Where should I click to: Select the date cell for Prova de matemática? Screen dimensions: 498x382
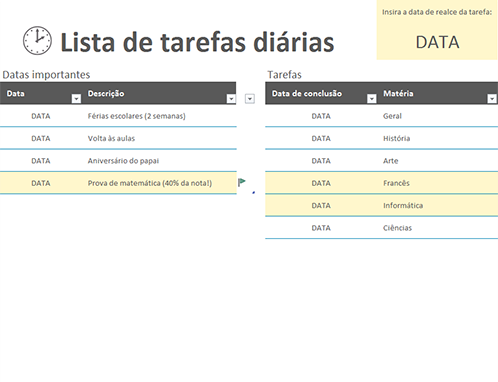[x=41, y=183]
